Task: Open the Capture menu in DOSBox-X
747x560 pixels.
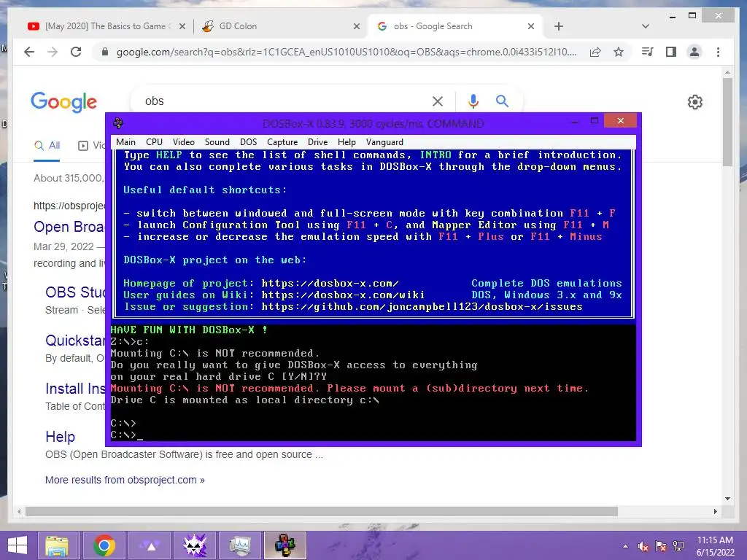Action: tap(282, 142)
